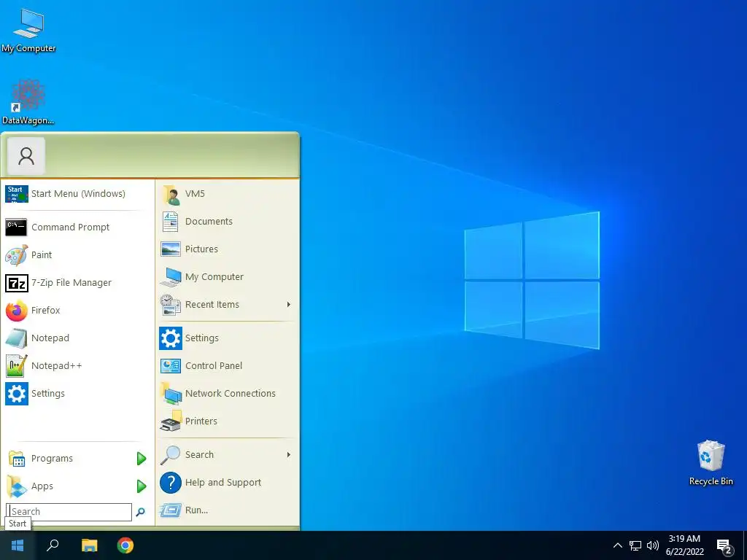Expand the Programs submenu arrow

click(x=141, y=459)
